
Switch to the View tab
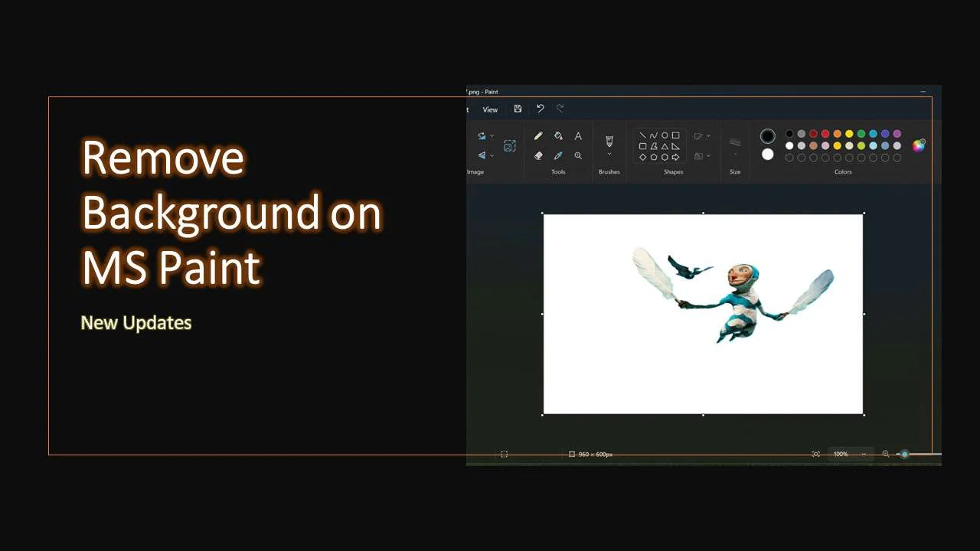490,109
